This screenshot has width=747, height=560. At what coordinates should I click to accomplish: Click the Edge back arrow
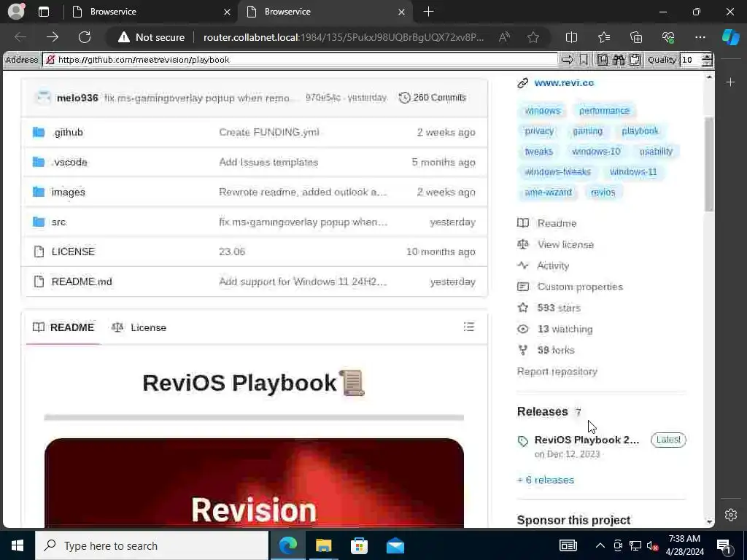pos(20,37)
